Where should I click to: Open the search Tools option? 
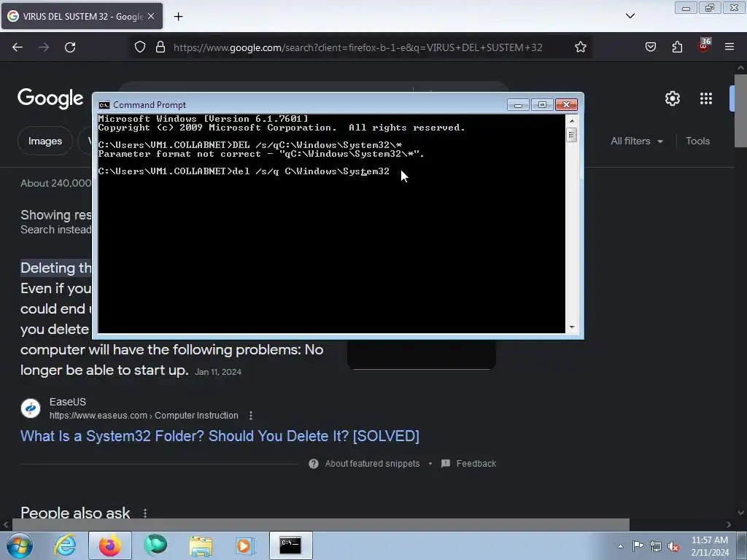tap(697, 141)
